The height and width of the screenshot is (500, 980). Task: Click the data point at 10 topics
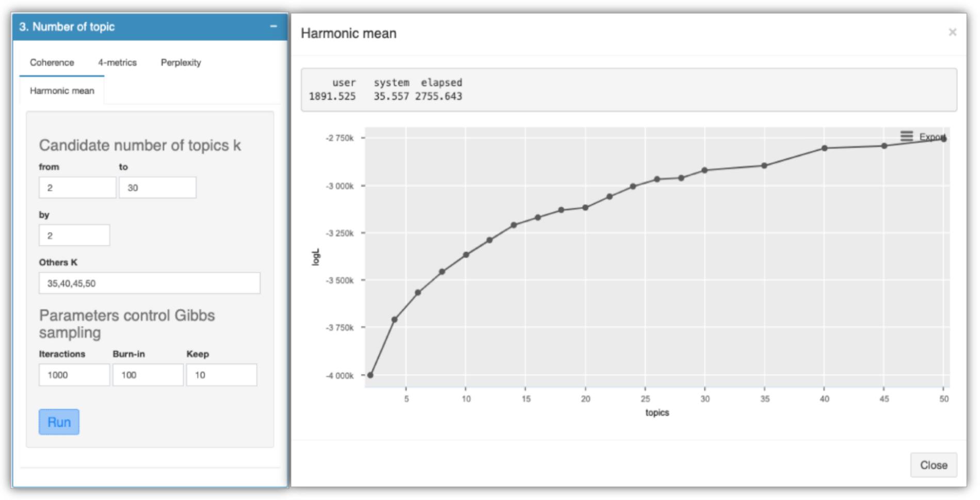point(466,255)
